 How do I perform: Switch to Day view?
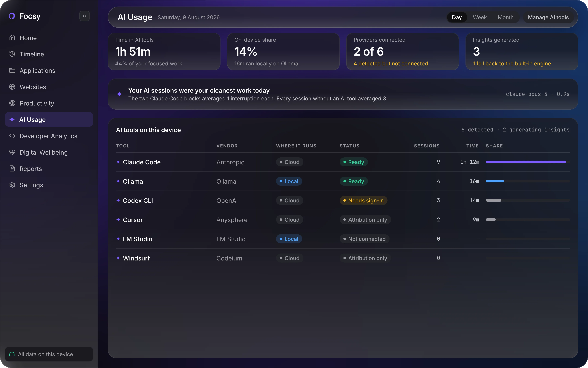(457, 17)
